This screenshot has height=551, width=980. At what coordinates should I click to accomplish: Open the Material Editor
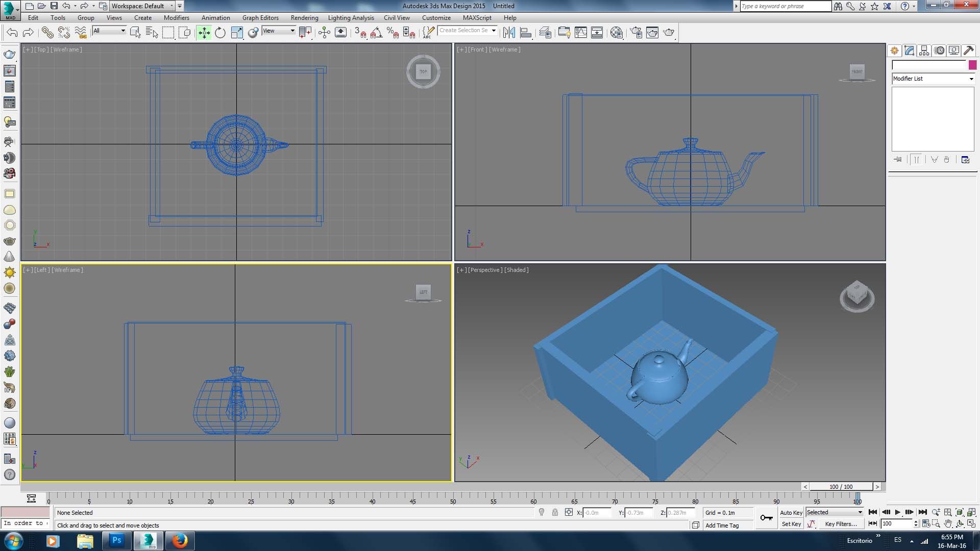[x=617, y=33]
